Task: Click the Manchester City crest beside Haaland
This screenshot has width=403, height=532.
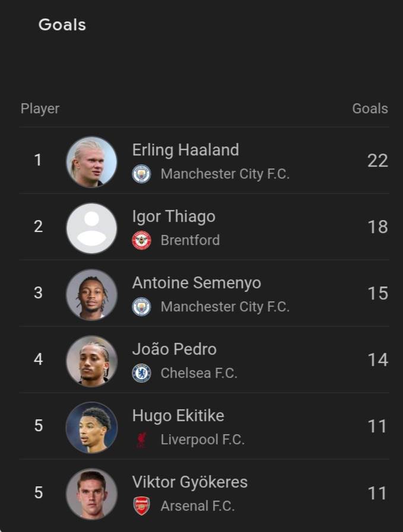Action: [141, 174]
